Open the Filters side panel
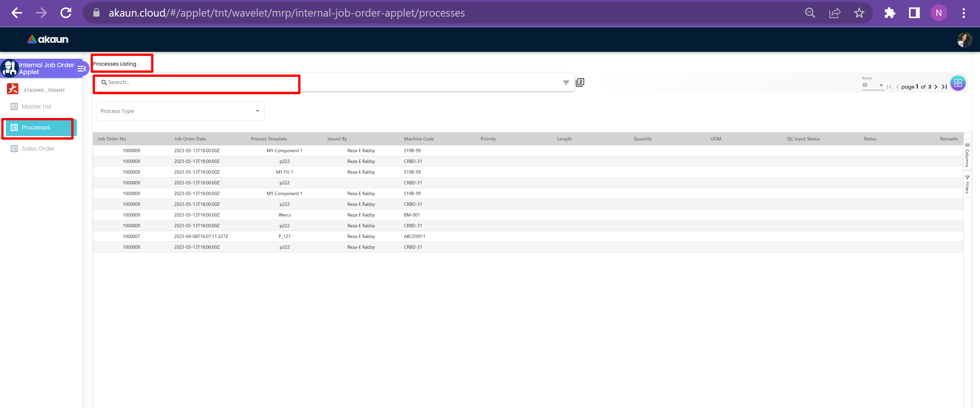 (x=967, y=185)
